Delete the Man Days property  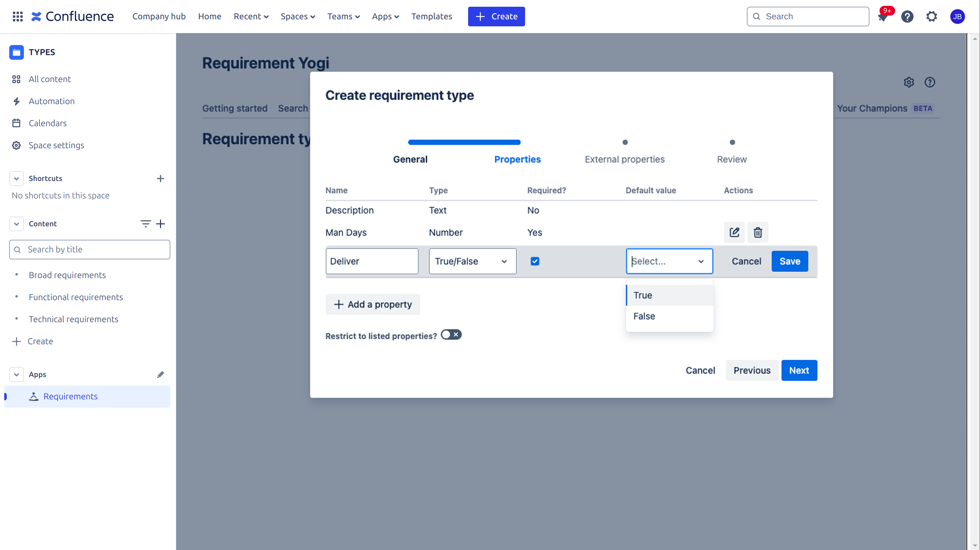pyautogui.click(x=758, y=232)
